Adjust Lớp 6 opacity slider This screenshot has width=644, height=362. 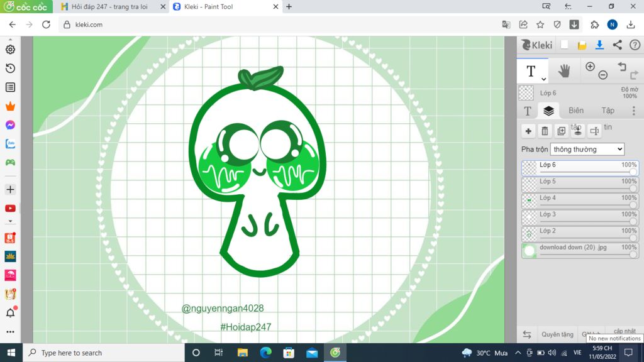click(588, 172)
